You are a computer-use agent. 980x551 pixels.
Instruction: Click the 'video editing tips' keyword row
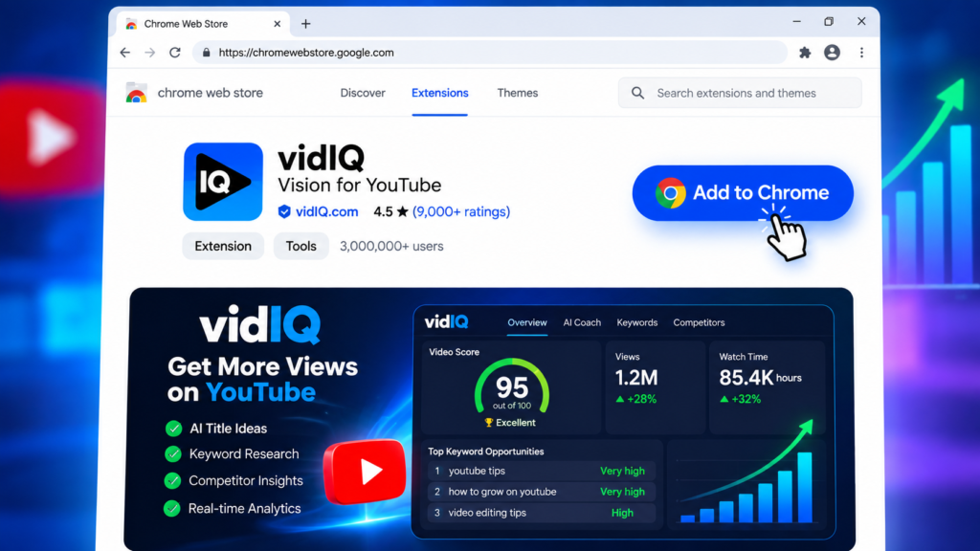click(542, 513)
